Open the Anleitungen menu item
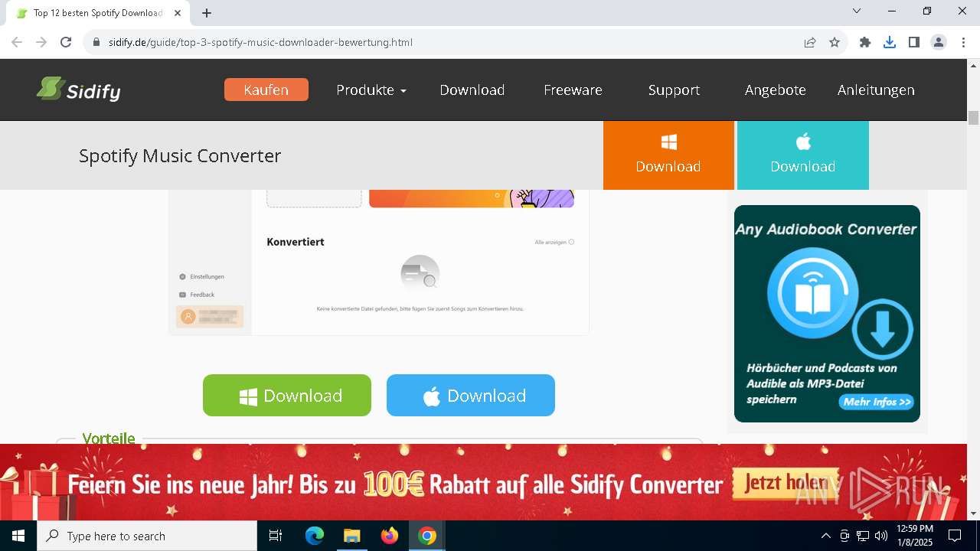 [x=876, y=90]
